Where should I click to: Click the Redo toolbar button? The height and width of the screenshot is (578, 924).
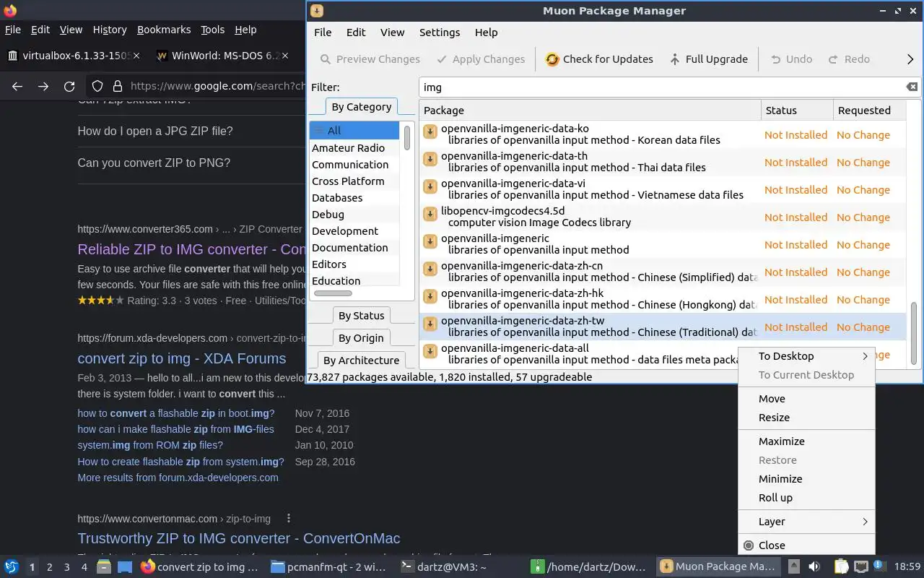point(848,59)
